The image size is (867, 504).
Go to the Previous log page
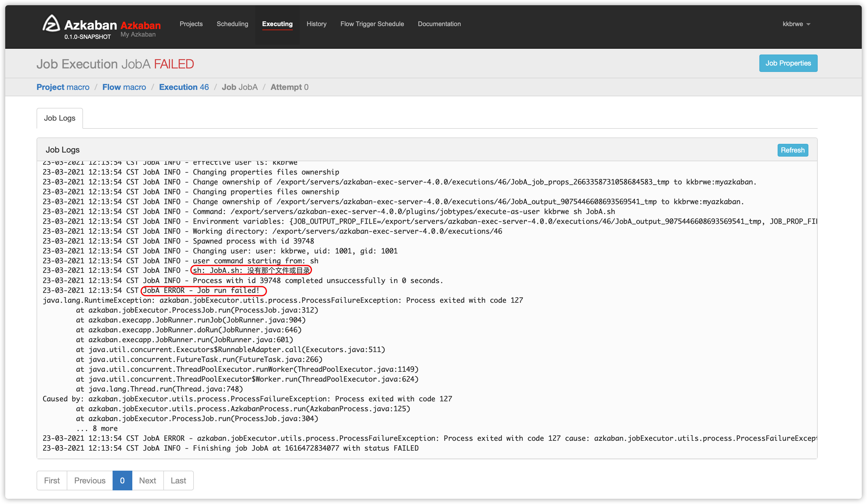pos(90,480)
